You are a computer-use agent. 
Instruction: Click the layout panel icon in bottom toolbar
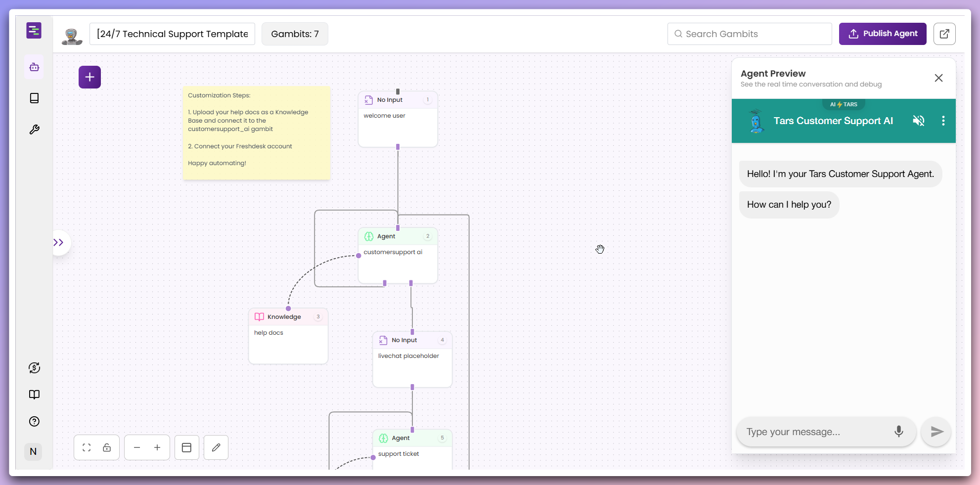[186, 447]
